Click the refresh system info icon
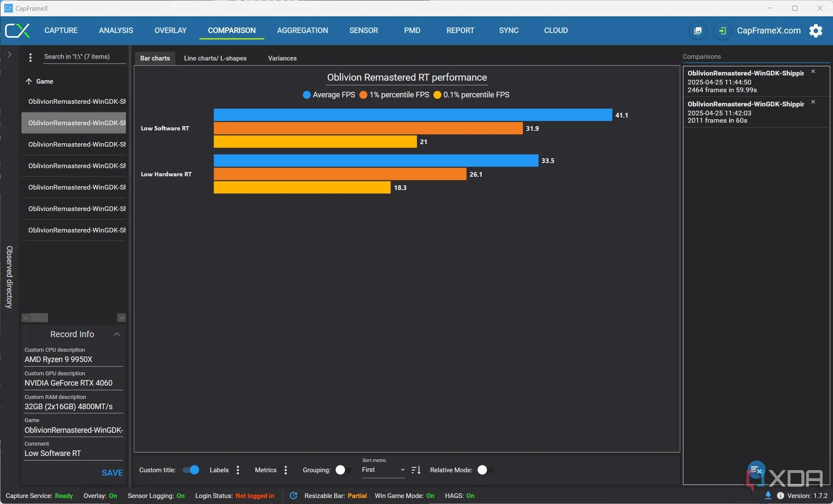The height and width of the screenshot is (504, 833). (x=293, y=496)
